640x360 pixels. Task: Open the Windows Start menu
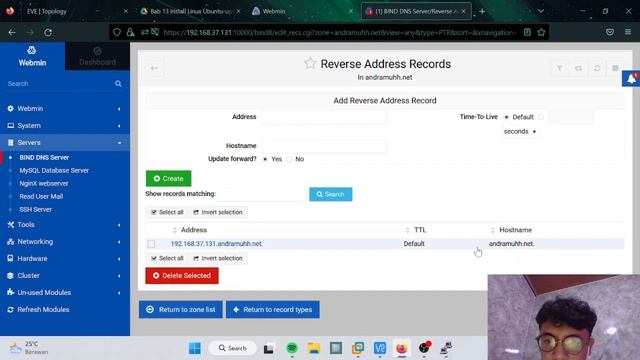(x=195, y=348)
